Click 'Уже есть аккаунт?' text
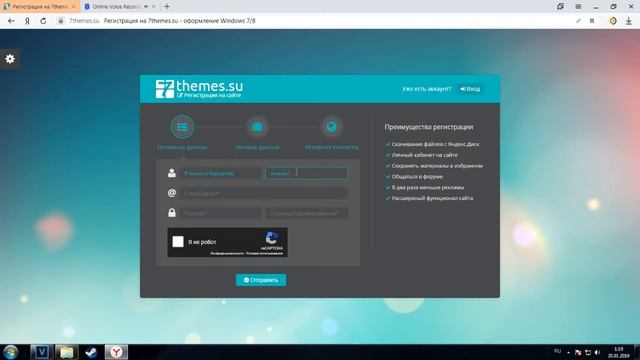The image size is (640, 360). point(427,89)
